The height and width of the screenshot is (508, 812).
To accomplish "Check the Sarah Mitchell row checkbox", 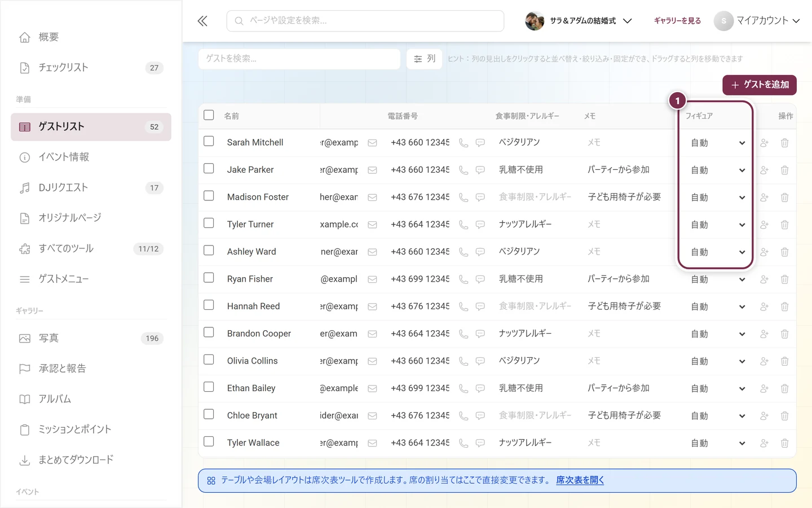I will pos(209,141).
